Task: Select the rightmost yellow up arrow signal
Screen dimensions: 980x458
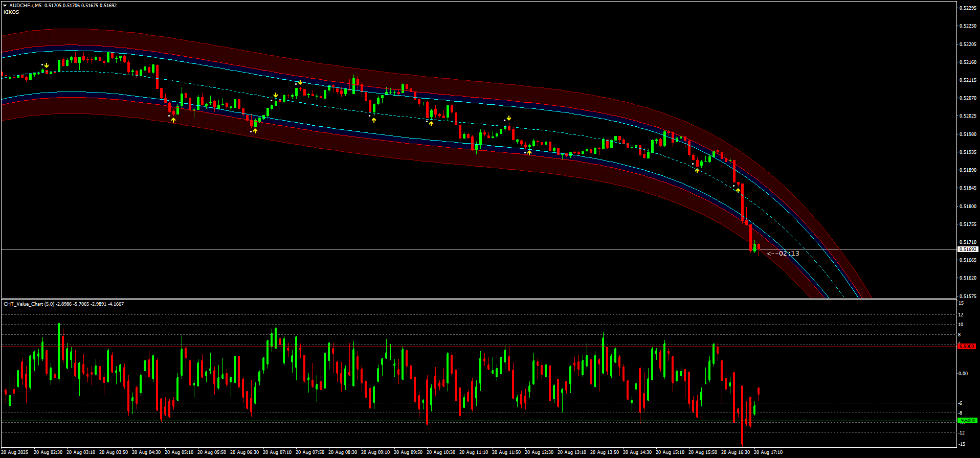Action: 738,190
